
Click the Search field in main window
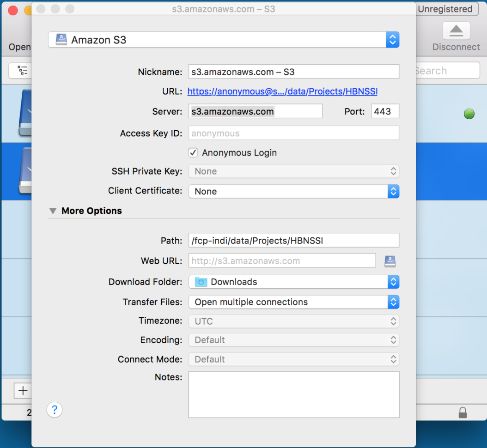(447, 71)
